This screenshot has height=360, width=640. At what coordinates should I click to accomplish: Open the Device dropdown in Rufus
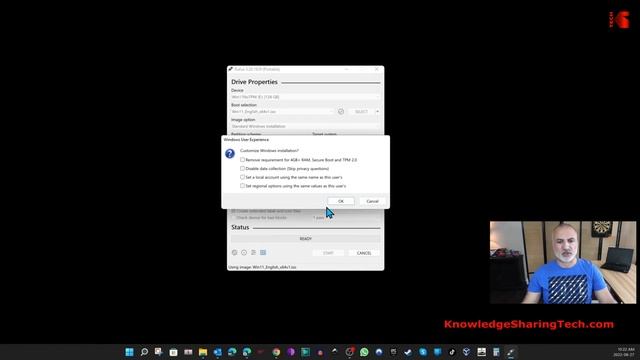pyautogui.click(x=305, y=97)
